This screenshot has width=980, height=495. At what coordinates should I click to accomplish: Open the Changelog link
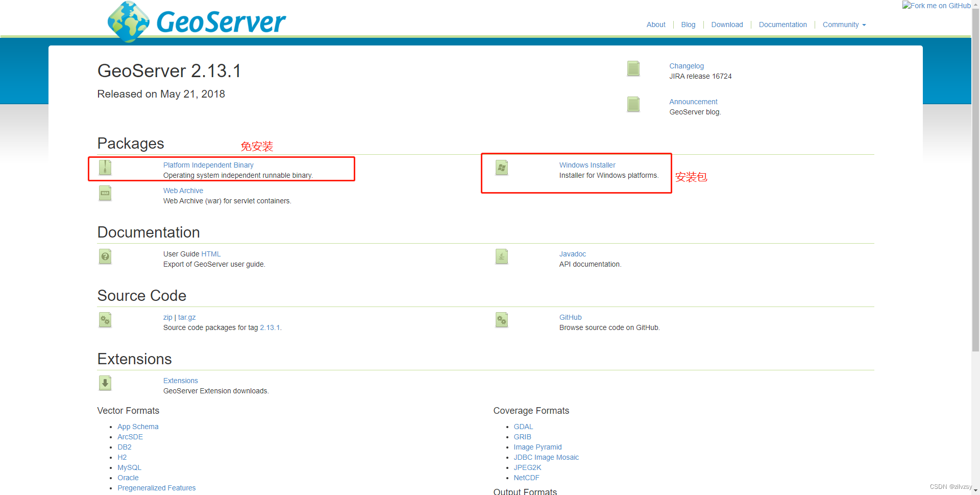point(687,66)
